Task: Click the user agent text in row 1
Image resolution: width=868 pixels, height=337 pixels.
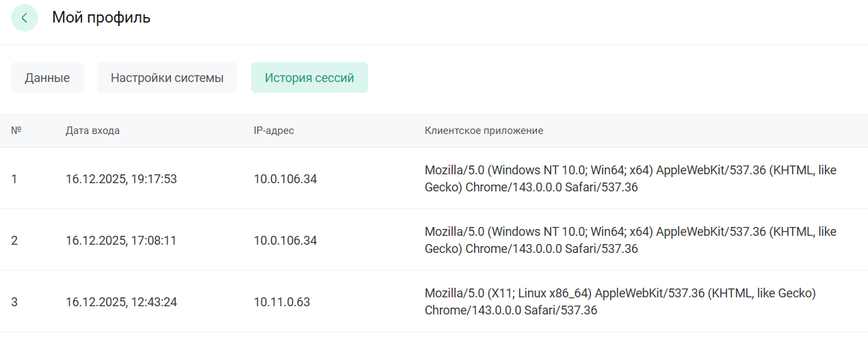Action: (x=629, y=178)
